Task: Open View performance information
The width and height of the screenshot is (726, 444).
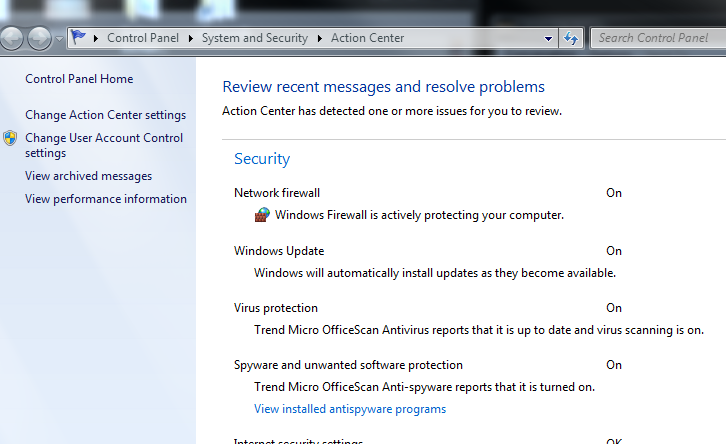Action: coord(106,199)
